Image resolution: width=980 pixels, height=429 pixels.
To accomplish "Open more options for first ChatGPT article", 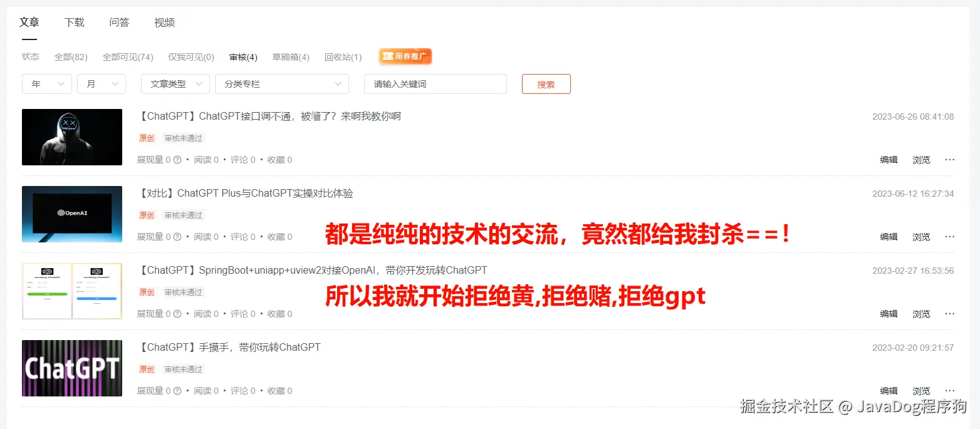I will [x=949, y=160].
